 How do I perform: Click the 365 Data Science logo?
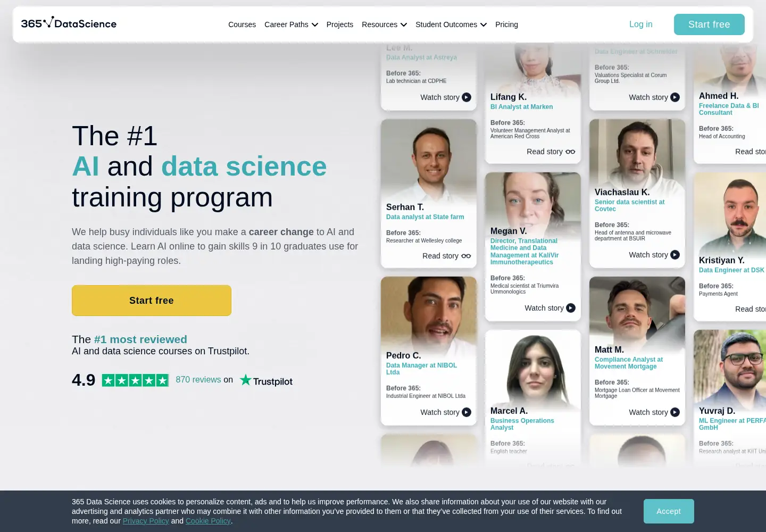pyautogui.click(x=69, y=23)
